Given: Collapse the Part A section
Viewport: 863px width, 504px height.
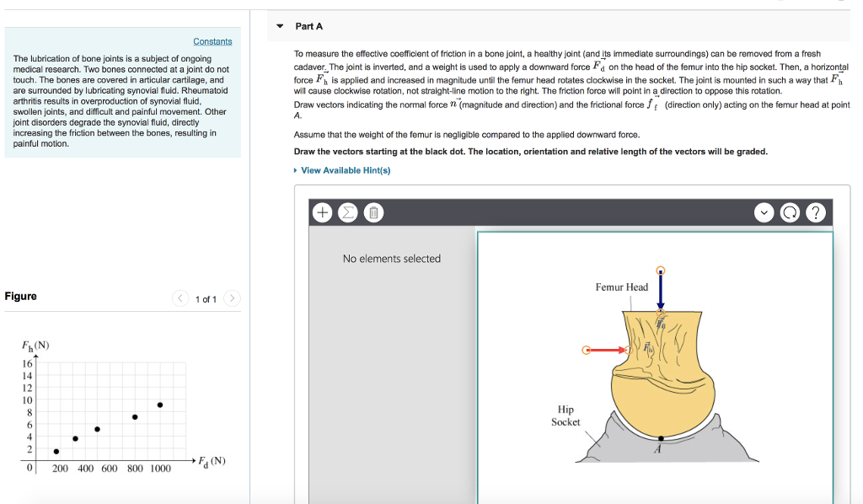Looking at the screenshot, I should (x=279, y=25).
